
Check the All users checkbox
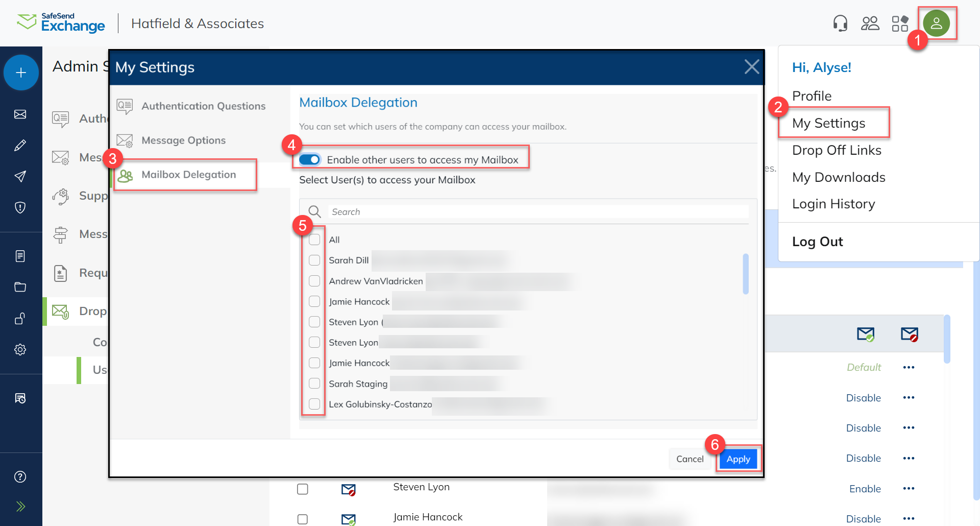[314, 238]
